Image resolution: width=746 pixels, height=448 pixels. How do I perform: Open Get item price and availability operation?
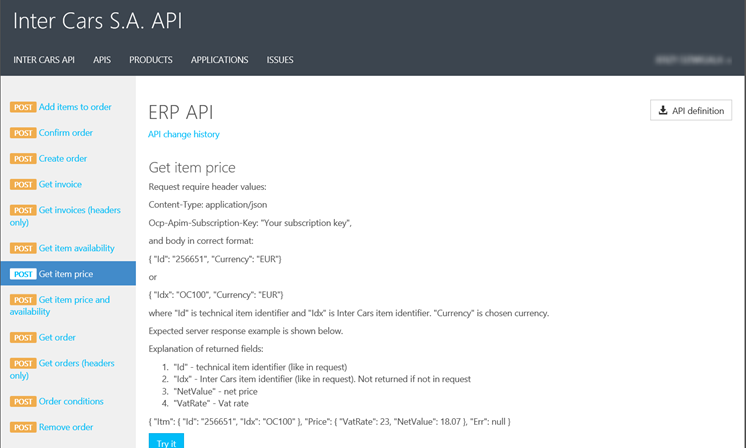(74, 300)
